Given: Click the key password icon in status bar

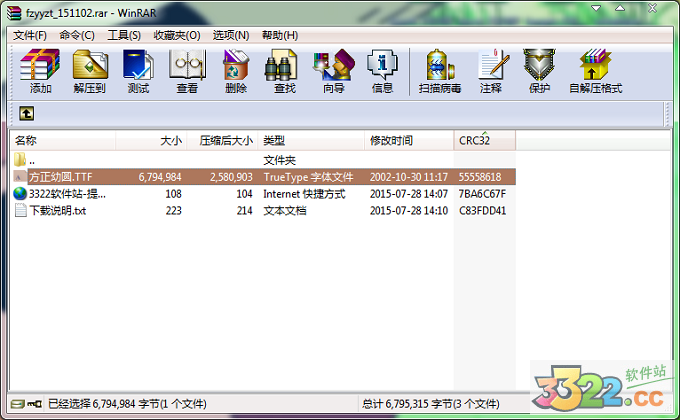Looking at the screenshot, I should 34,404.
